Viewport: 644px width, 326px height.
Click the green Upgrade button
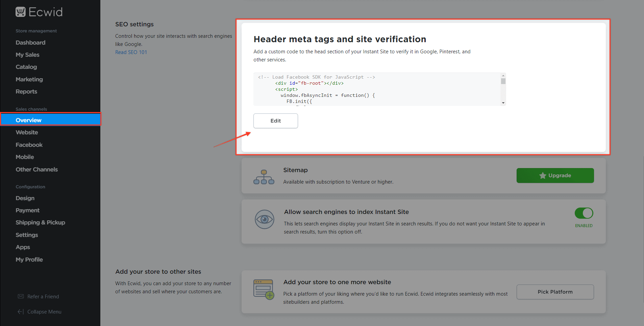click(x=555, y=175)
